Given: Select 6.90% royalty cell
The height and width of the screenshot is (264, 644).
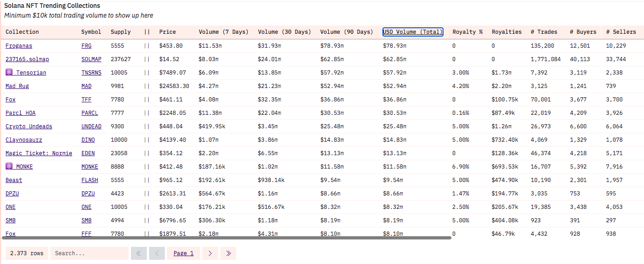Looking at the screenshot, I should pos(461,167).
